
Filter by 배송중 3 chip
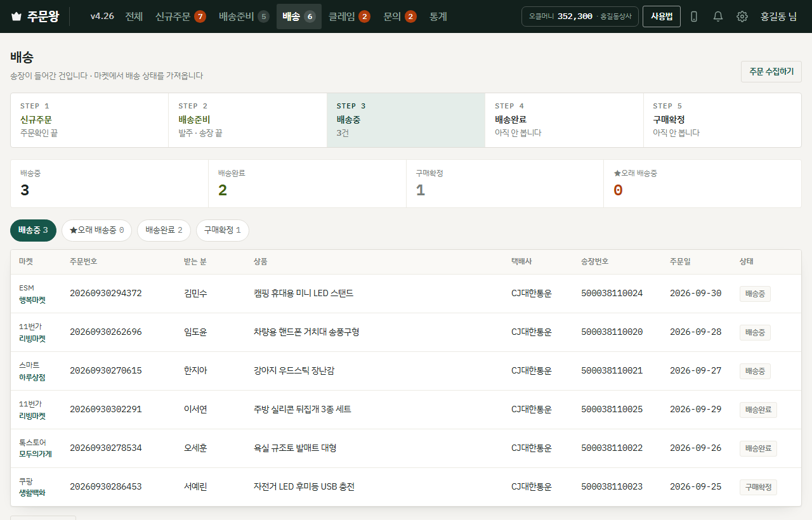pyautogui.click(x=33, y=230)
